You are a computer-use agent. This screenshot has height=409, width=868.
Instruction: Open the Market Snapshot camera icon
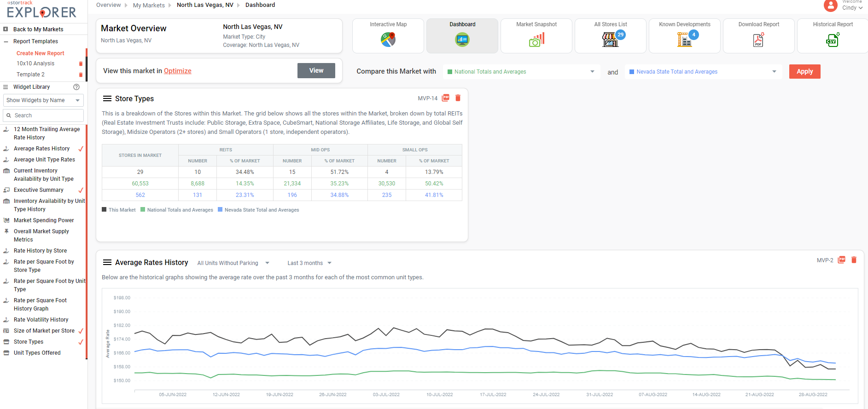[536, 40]
